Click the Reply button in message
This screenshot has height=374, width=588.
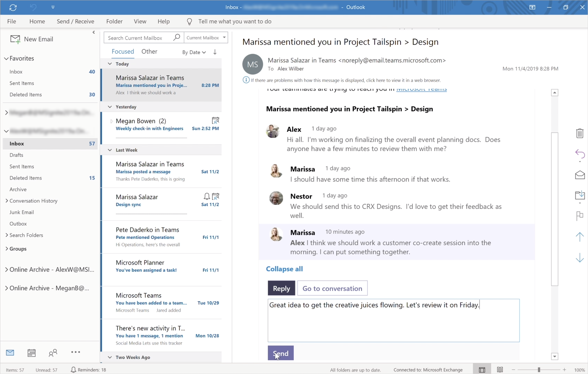point(281,288)
